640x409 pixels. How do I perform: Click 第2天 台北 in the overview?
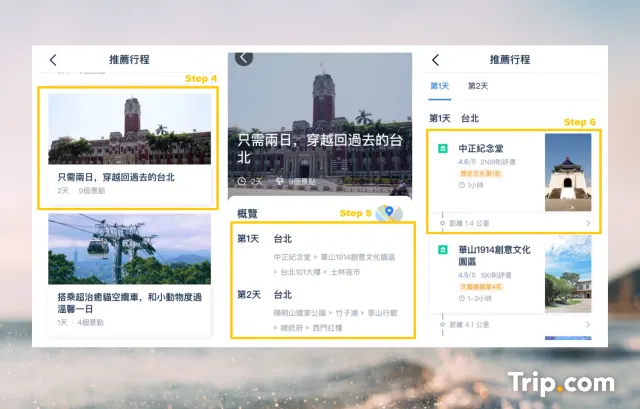point(264,295)
